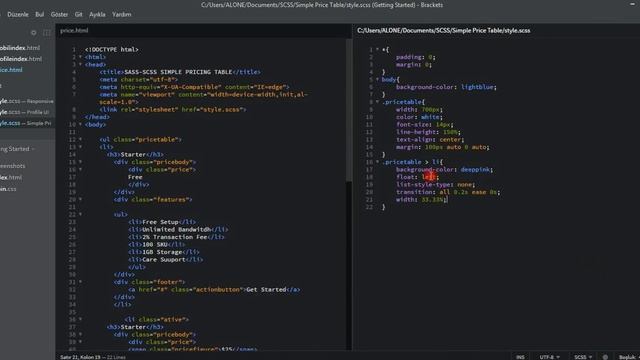The image size is (640, 360).
Task: Select profileindex.html in working files
Action: coord(21,59)
